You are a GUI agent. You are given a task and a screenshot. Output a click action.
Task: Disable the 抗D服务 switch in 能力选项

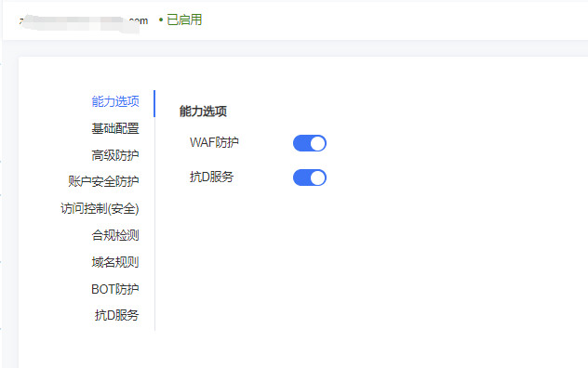310,177
